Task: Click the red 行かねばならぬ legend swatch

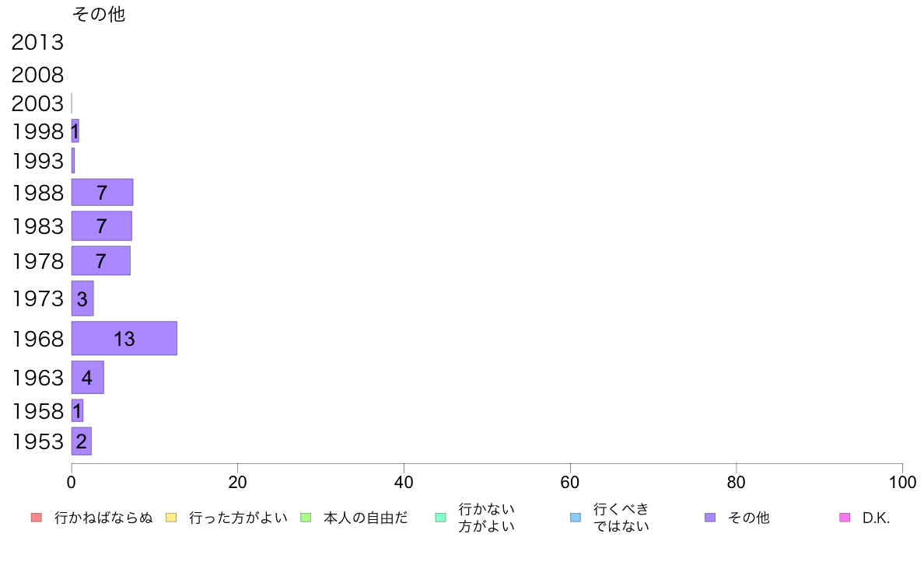Action: point(37,518)
